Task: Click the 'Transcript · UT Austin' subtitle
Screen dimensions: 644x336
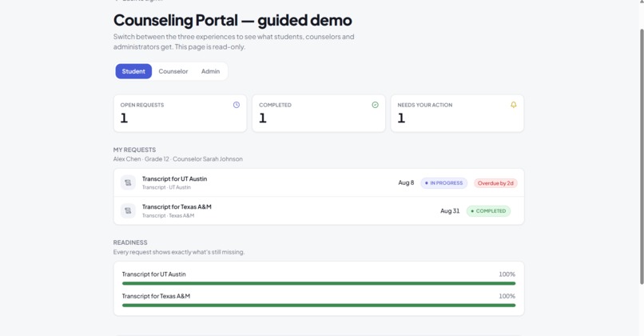Action: pos(166,187)
